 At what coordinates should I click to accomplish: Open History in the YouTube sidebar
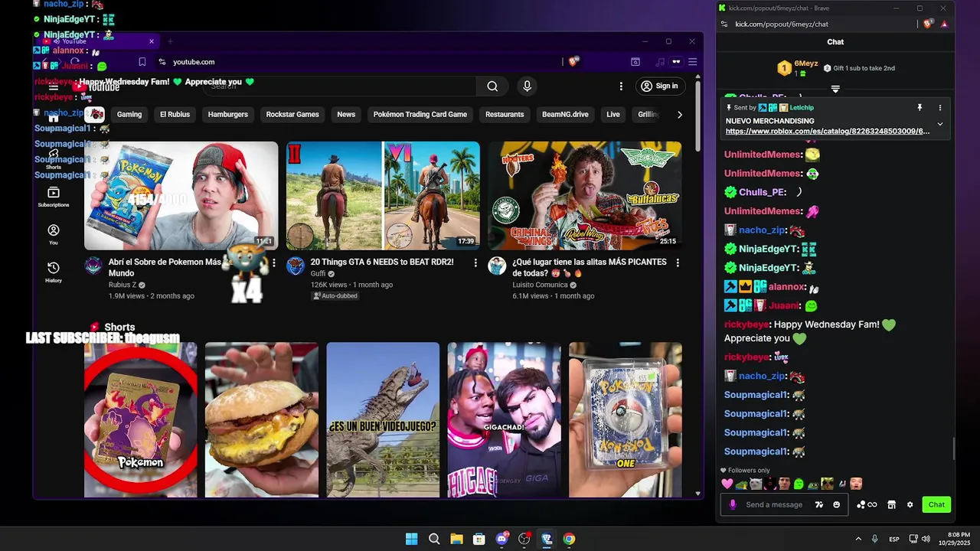tap(54, 272)
